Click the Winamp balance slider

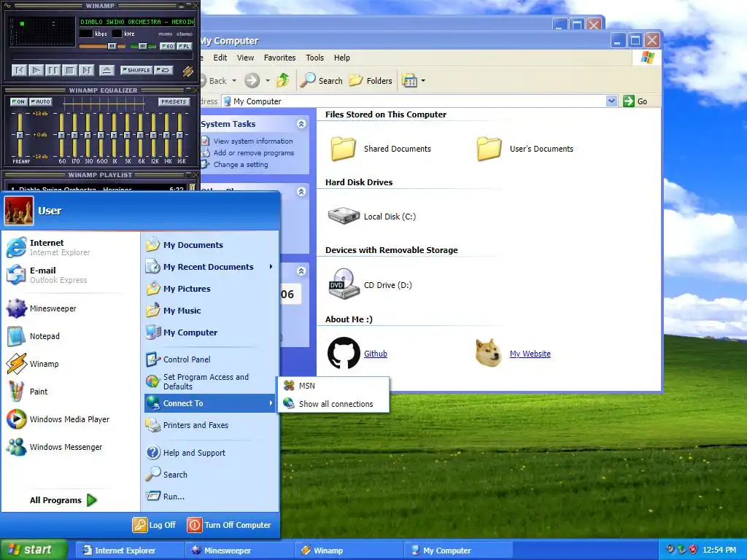142,46
